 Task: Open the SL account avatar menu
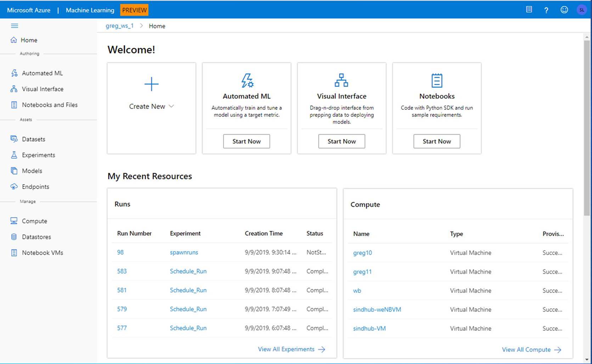[x=582, y=10]
